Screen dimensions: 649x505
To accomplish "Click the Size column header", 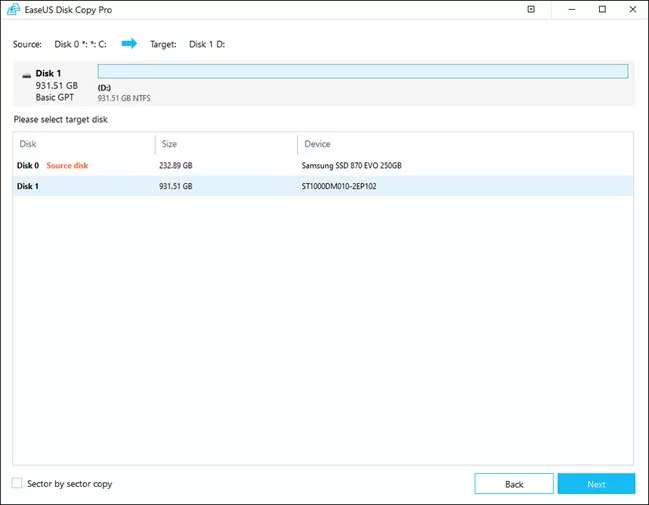I will pos(169,144).
